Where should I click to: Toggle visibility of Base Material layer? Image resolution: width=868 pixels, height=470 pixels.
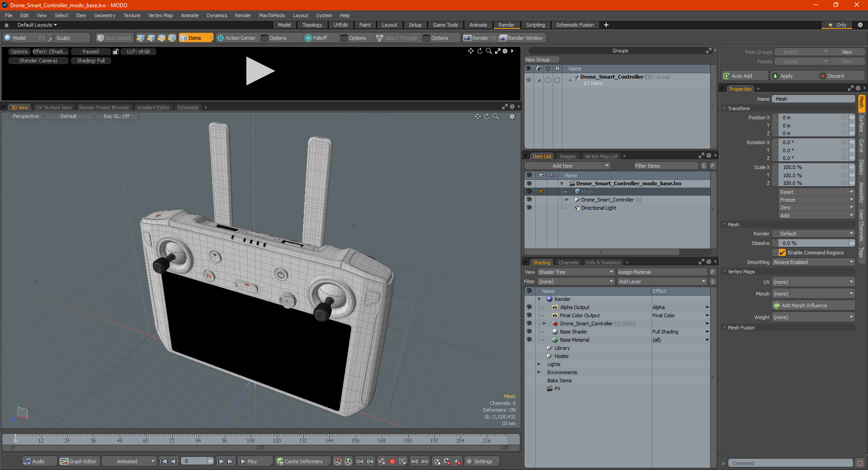pos(529,340)
